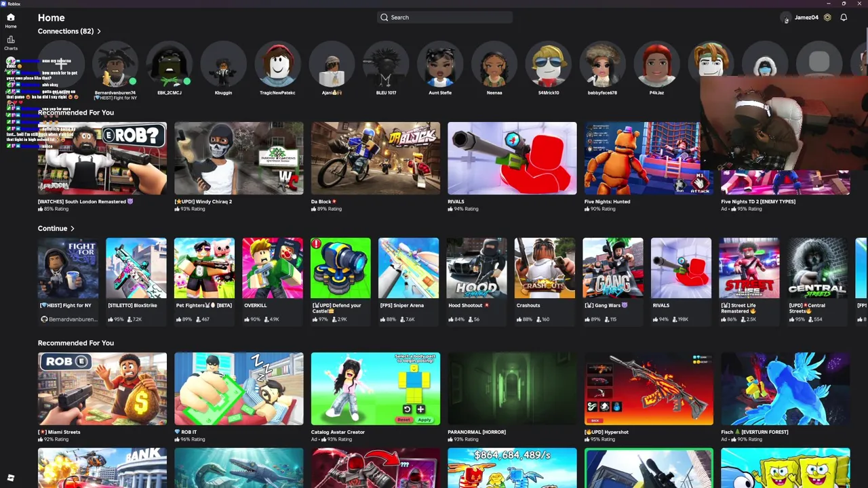The image size is (868, 488).
Task: Open babbyface678's friend avatar
Action: (602, 64)
